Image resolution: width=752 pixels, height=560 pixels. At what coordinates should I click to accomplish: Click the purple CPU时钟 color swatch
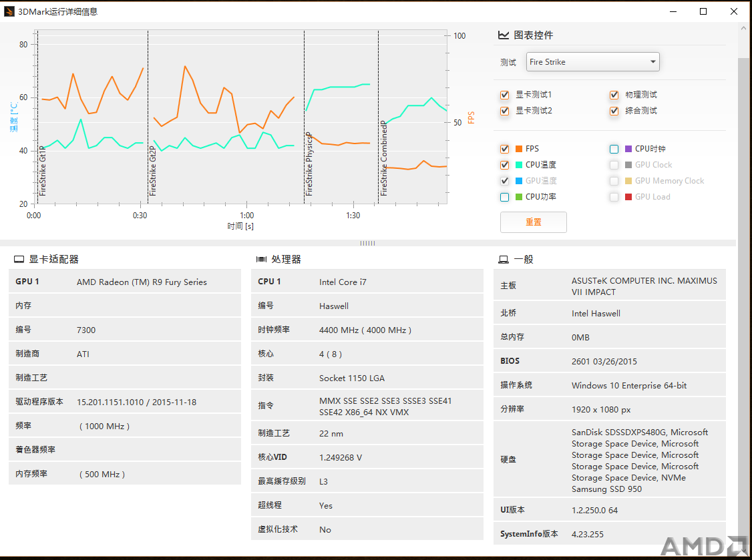coord(628,149)
